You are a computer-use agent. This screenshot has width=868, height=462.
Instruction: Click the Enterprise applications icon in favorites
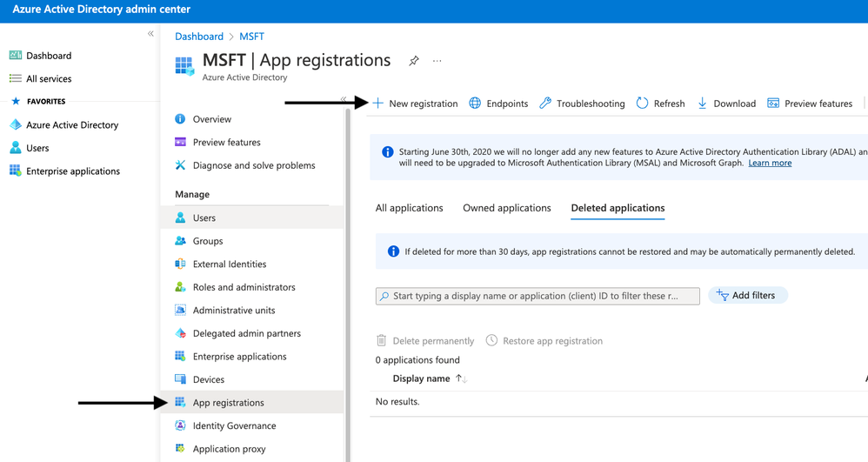click(16, 171)
